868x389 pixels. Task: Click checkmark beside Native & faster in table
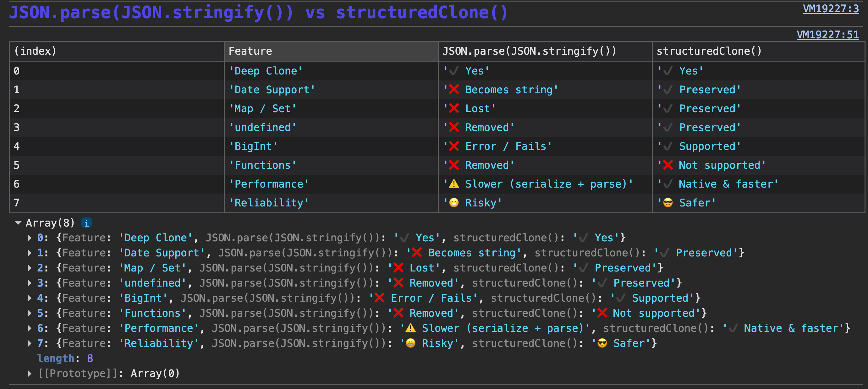point(667,184)
